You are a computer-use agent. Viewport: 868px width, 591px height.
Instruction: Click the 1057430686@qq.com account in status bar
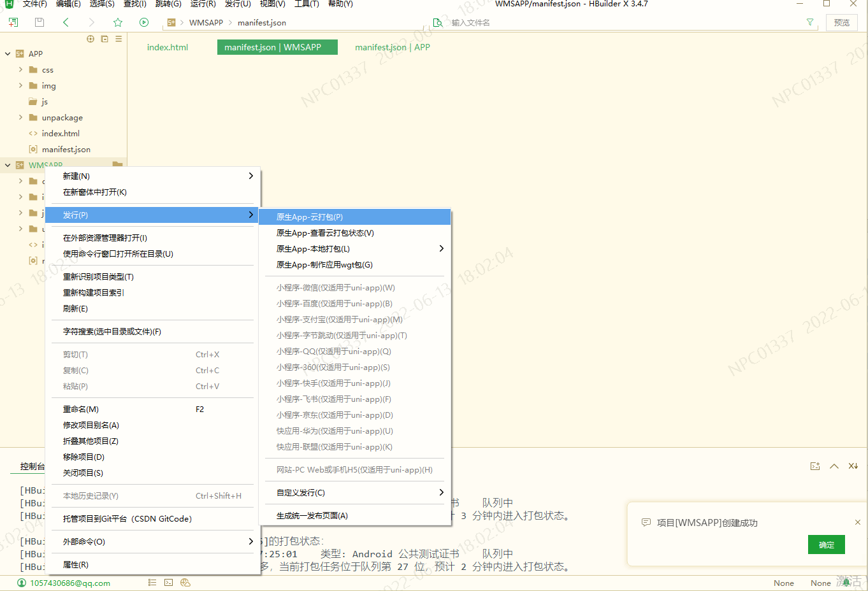click(x=70, y=583)
